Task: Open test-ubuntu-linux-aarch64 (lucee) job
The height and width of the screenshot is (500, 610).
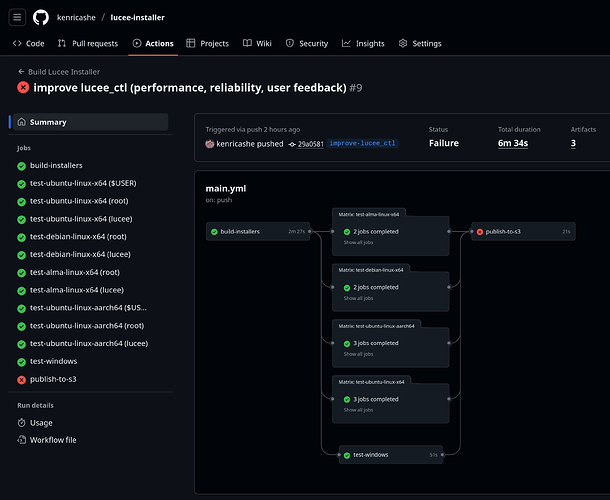Action: coord(89,344)
